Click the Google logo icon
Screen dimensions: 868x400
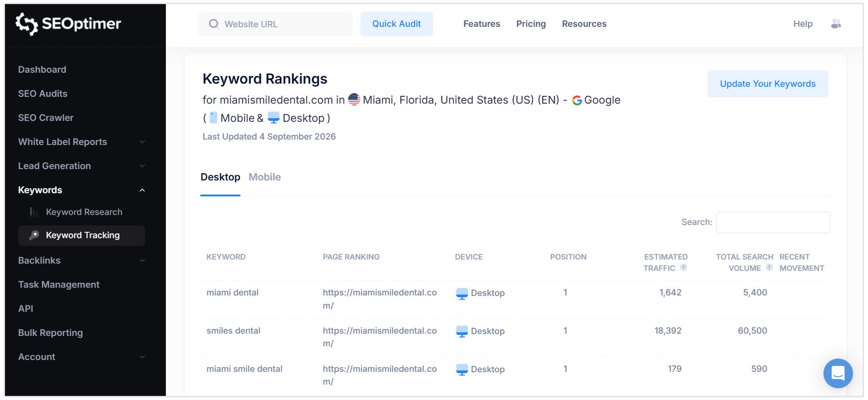pos(577,100)
